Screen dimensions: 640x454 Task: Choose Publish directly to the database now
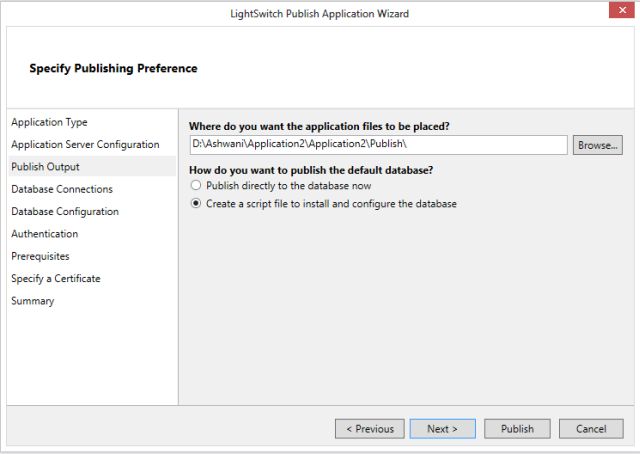(197, 186)
